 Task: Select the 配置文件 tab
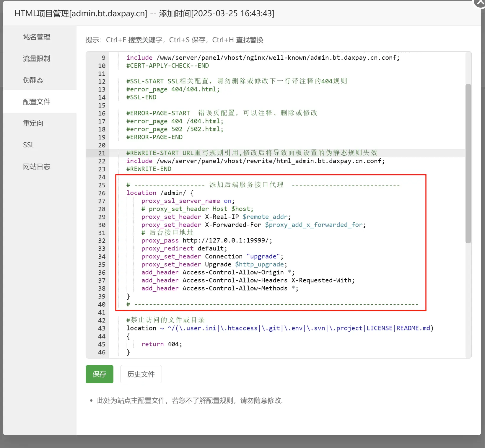[37, 102]
